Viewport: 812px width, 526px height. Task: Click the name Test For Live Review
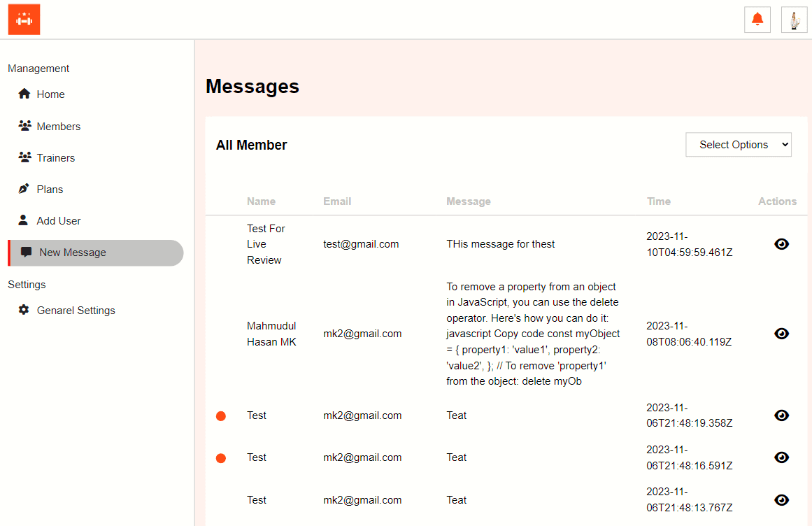coord(266,244)
